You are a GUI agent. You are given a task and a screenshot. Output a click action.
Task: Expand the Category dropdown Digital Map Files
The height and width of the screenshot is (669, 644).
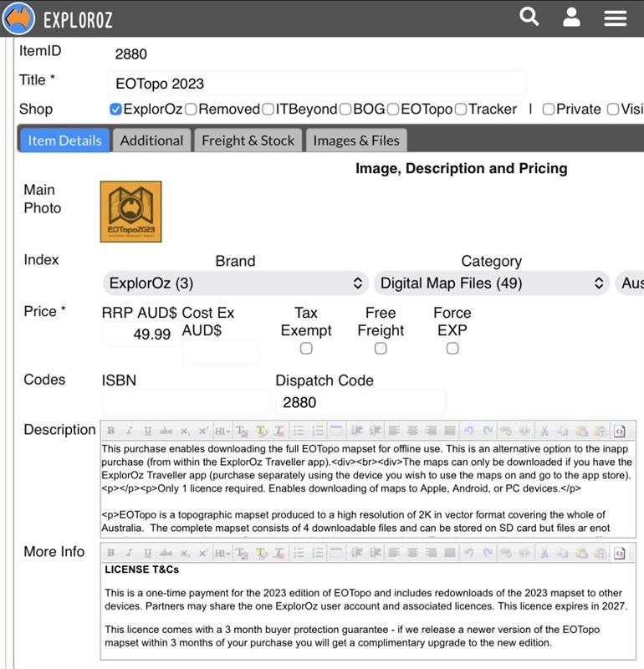(491, 283)
